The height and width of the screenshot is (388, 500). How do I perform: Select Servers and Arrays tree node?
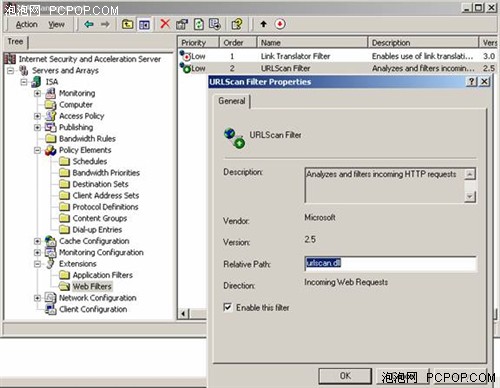coord(65,70)
